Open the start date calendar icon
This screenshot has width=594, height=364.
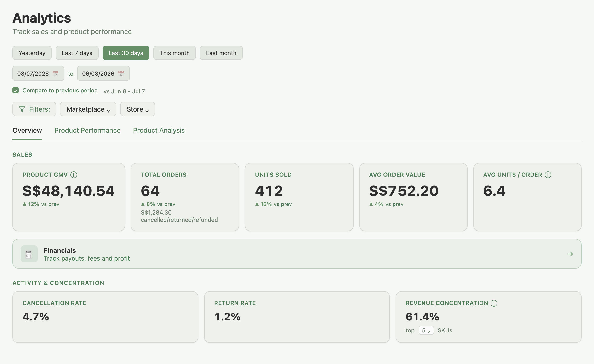pyautogui.click(x=55, y=74)
